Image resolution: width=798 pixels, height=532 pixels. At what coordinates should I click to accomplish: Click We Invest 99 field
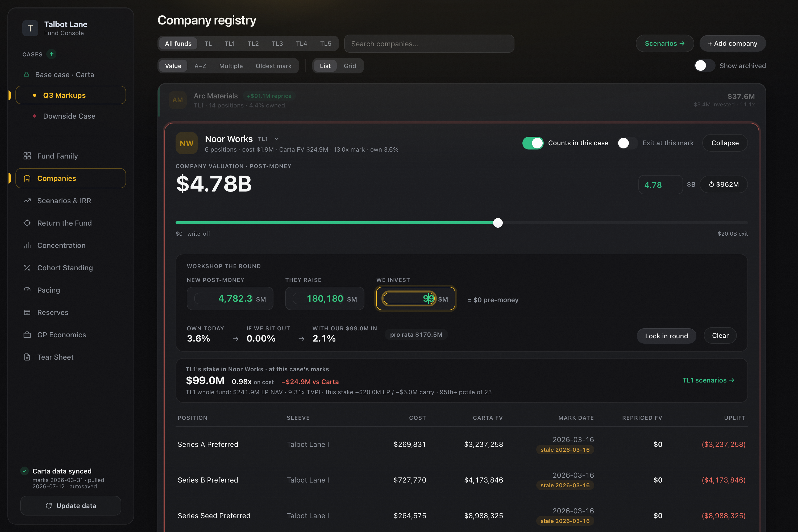click(415, 298)
